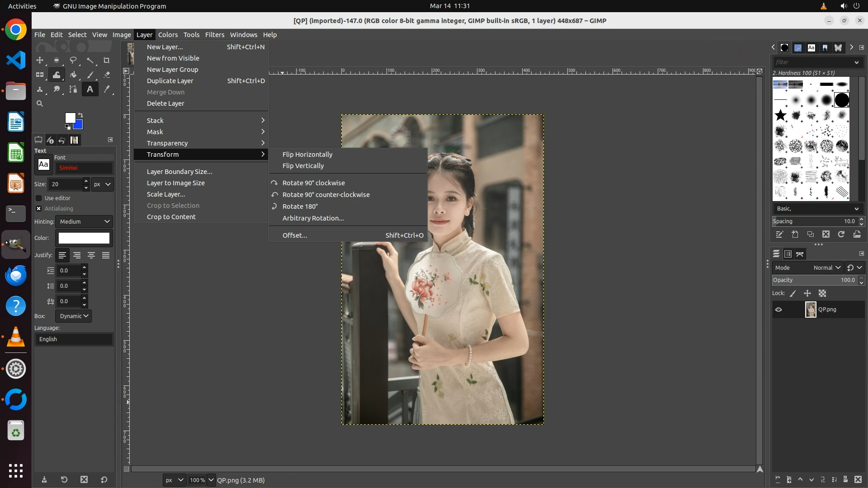Screen dimensions: 868x488
Task: Hide the QP.png layer with eye icon
Action: [778, 310]
